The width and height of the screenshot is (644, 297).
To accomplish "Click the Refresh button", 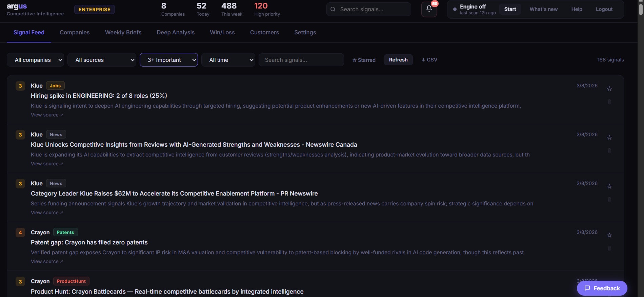I will (x=398, y=60).
